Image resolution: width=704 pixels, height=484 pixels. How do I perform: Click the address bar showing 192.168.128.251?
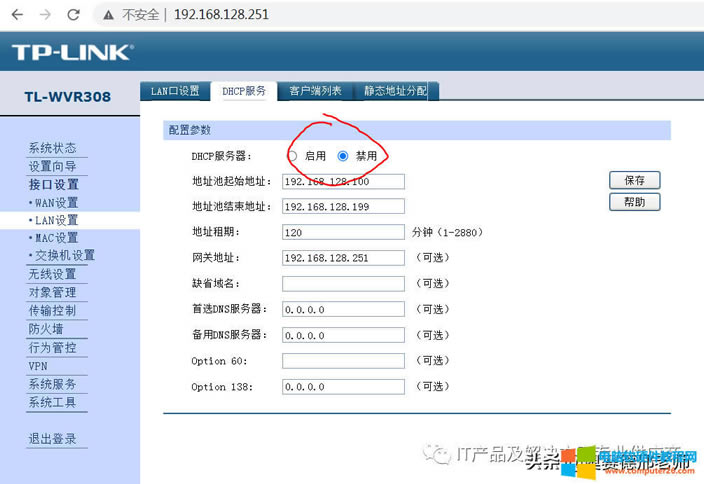(x=221, y=15)
